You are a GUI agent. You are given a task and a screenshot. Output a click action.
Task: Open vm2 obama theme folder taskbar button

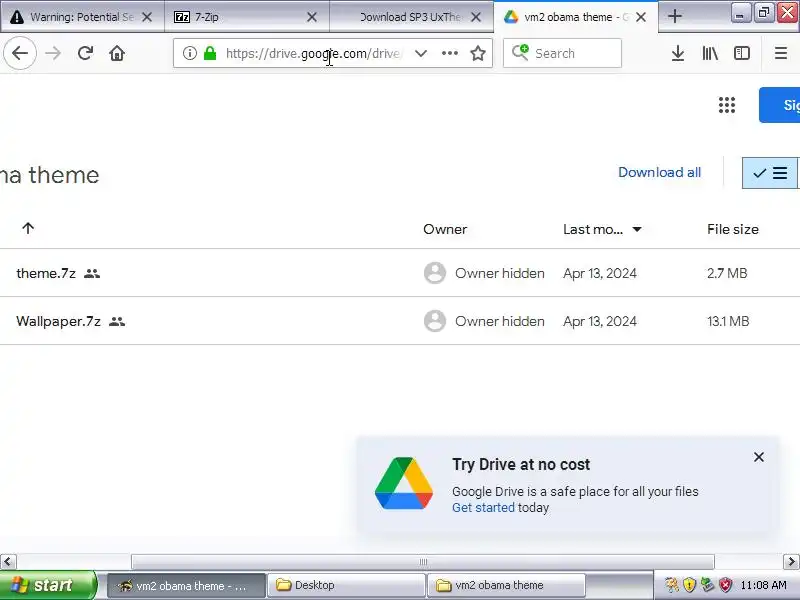(506, 586)
